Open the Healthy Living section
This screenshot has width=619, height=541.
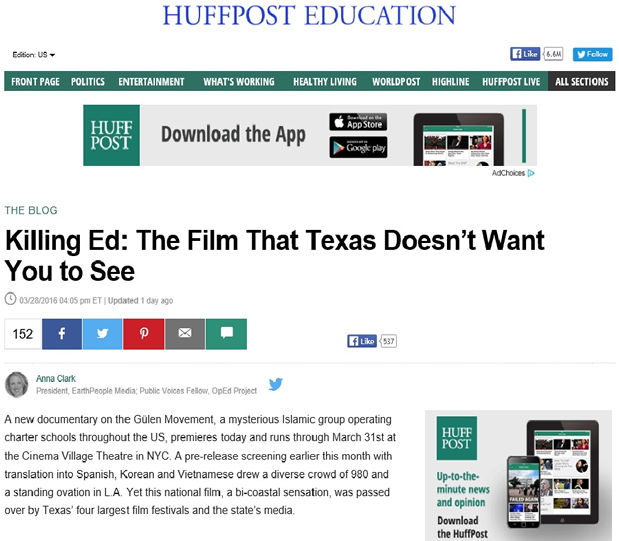tap(325, 81)
